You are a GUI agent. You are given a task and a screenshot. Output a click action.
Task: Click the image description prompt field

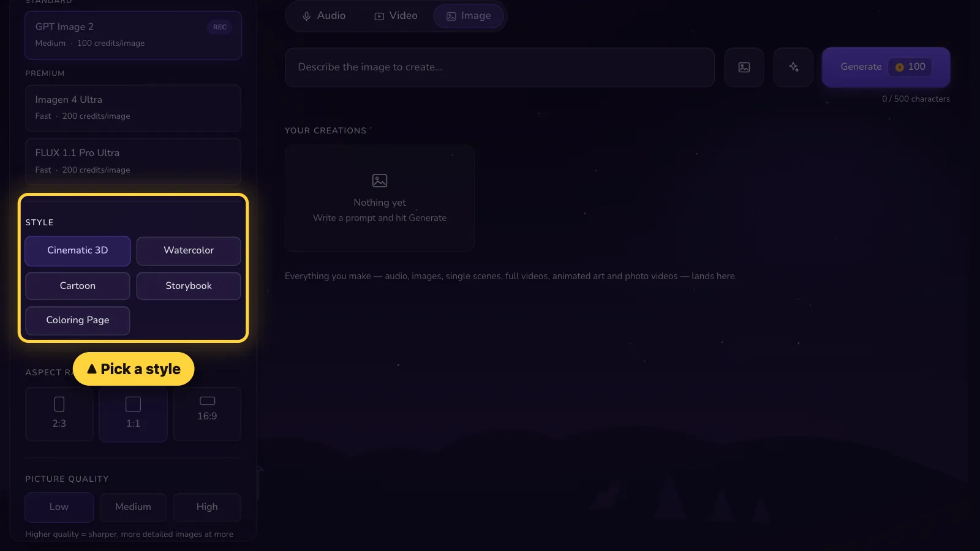click(500, 67)
